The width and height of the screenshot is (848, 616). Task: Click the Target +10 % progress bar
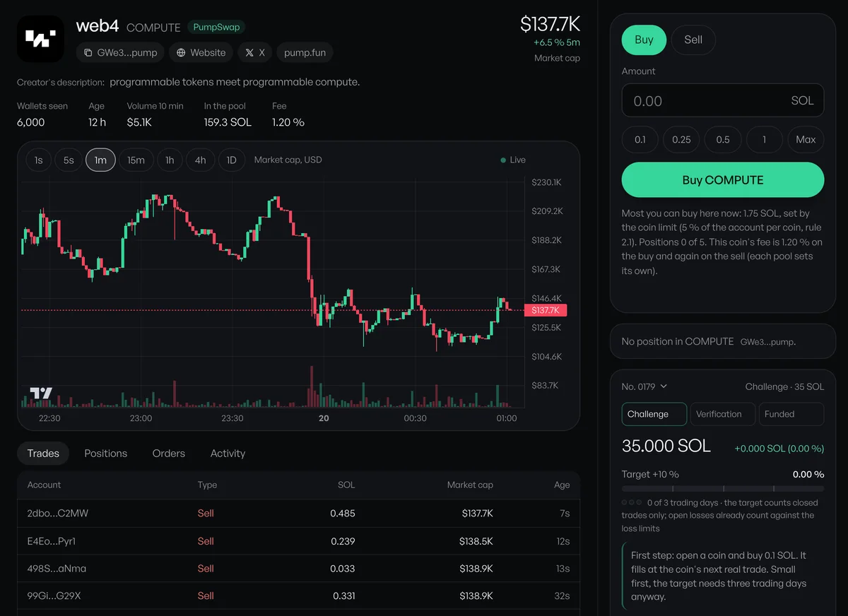(x=723, y=488)
